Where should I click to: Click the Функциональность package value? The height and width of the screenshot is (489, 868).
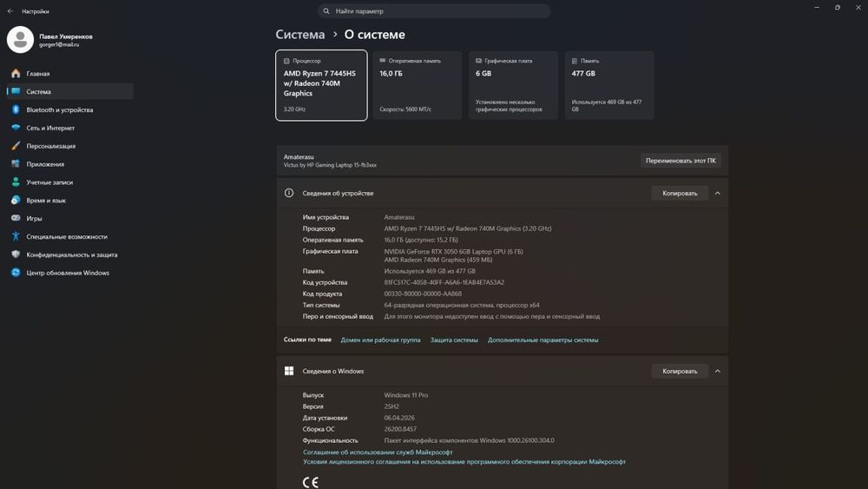tap(469, 440)
